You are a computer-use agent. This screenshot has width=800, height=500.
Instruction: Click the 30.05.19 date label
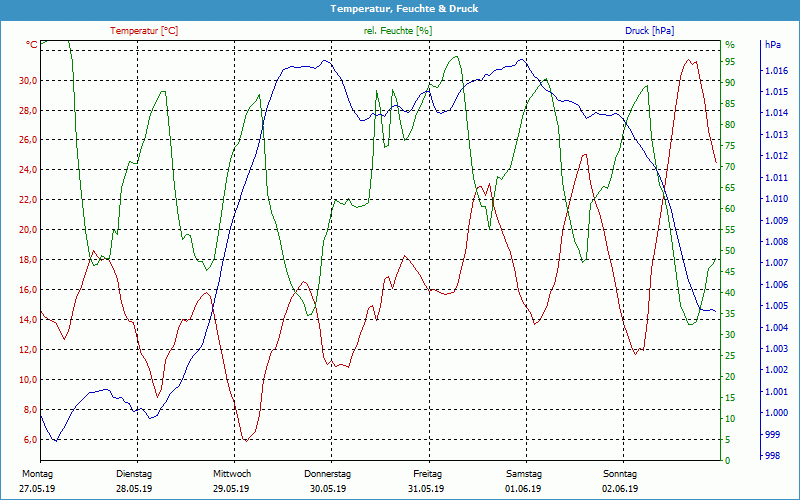(328, 489)
